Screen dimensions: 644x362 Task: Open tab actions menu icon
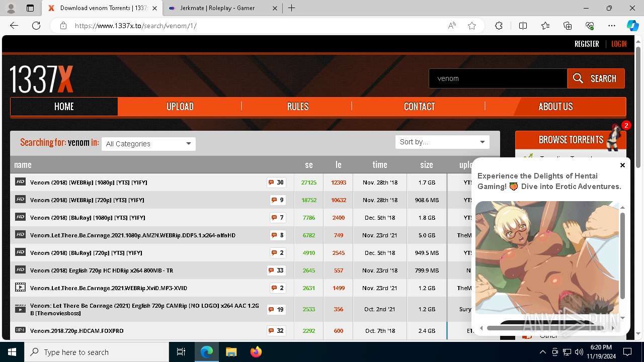(30, 8)
